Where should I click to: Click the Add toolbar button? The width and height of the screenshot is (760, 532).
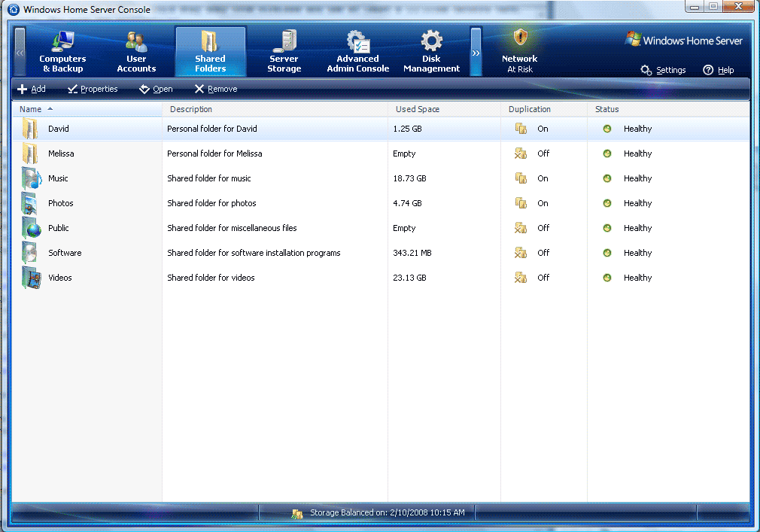coord(32,89)
